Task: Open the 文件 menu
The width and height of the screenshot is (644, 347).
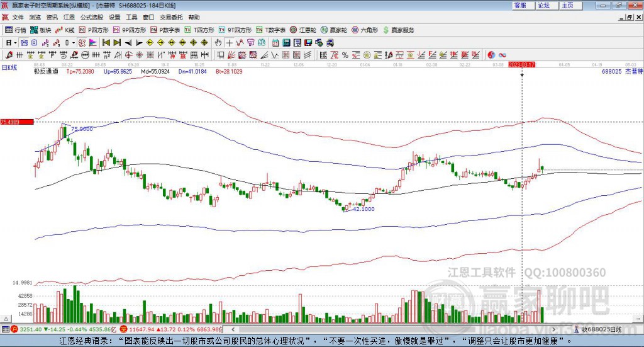Action: click(18, 17)
